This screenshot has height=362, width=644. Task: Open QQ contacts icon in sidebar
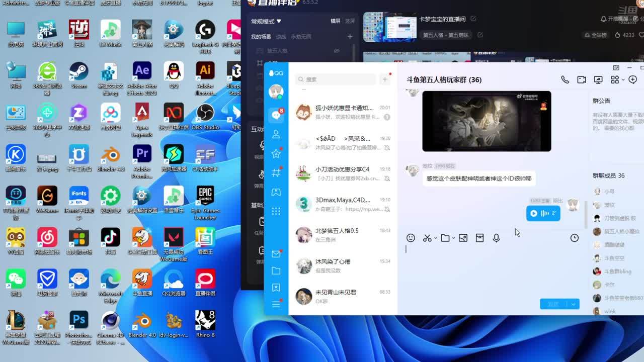pos(276,134)
